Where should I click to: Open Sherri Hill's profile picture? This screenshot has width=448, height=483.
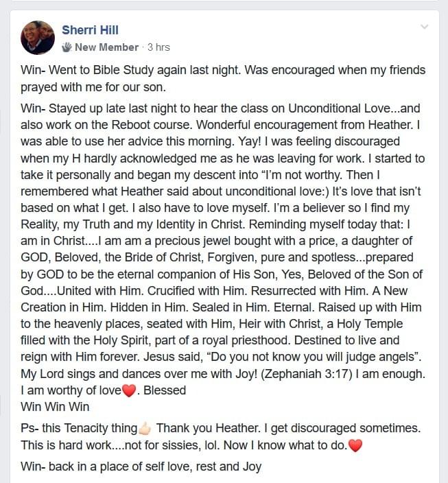[x=38, y=38]
